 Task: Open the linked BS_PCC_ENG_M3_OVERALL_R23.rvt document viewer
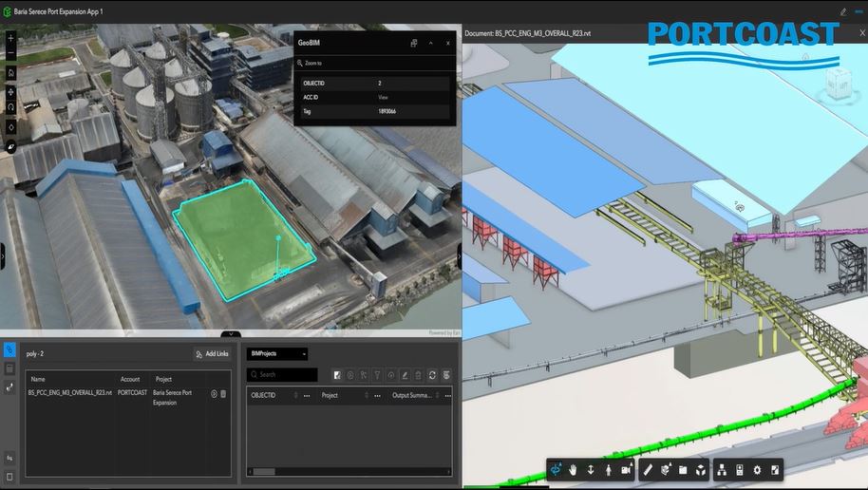coord(214,394)
